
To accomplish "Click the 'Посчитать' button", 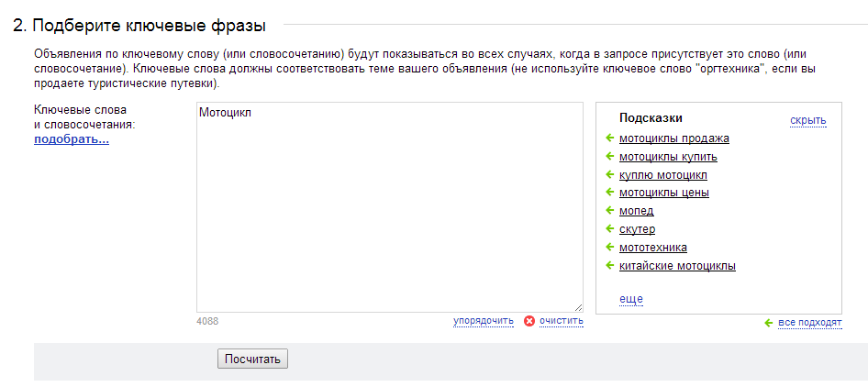I will pos(252,359).
